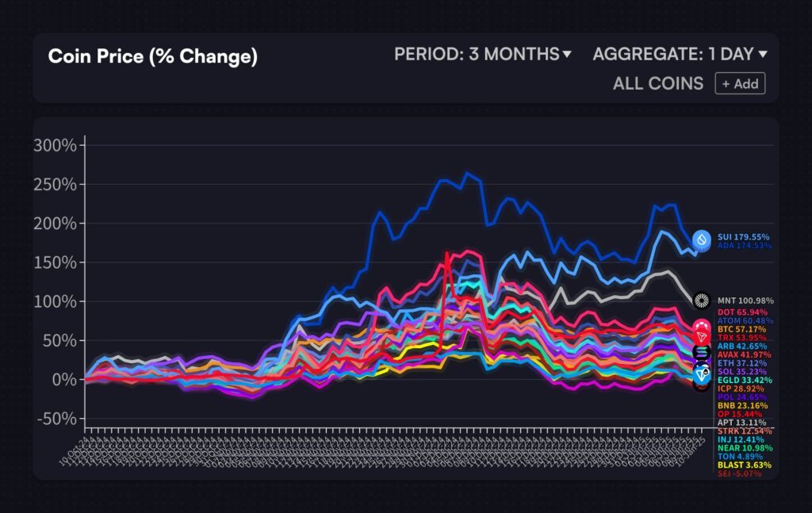This screenshot has height=513, width=812.
Task: Select the SOL 35.23% legend label
Action: [x=741, y=372]
